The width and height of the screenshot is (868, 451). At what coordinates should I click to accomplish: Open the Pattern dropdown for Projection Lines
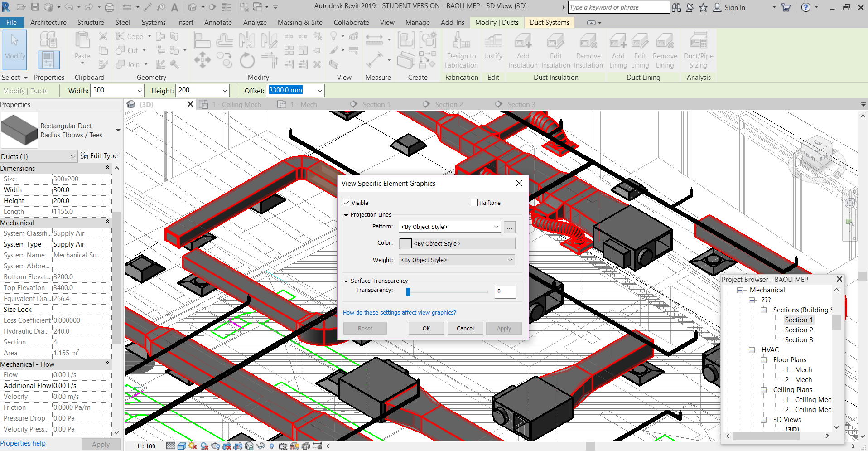[x=495, y=227]
